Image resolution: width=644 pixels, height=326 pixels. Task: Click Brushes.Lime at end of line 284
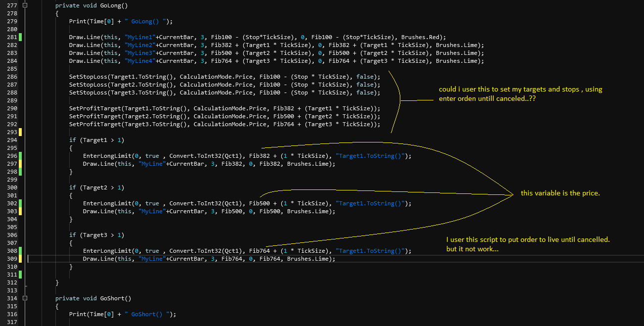pyautogui.click(x=458, y=61)
